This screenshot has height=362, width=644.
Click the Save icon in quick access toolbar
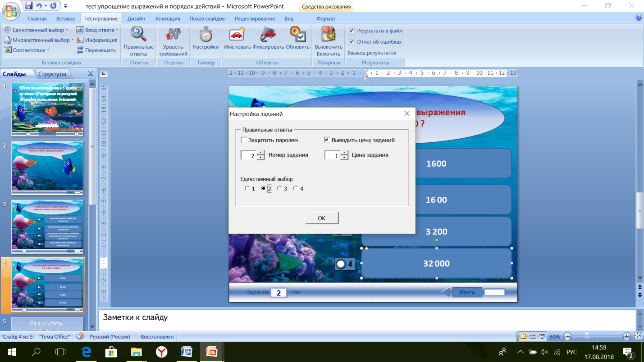pyautogui.click(x=29, y=6)
